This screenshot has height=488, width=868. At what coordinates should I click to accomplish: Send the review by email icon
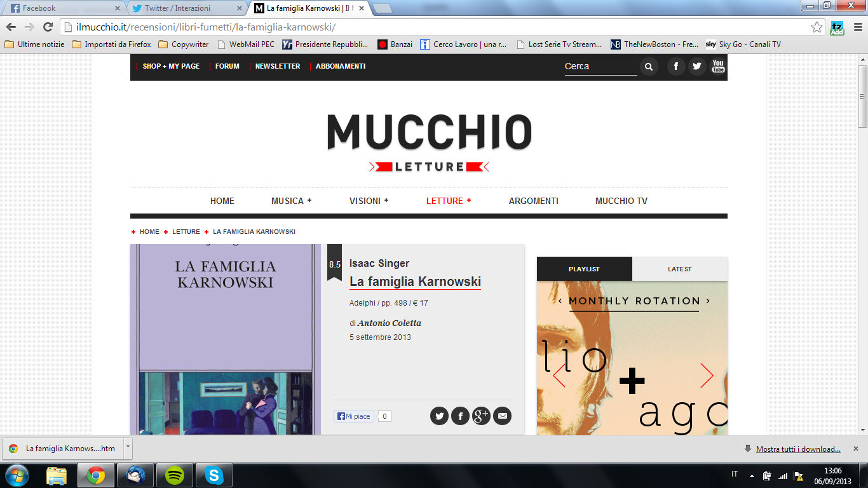(502, 416)
